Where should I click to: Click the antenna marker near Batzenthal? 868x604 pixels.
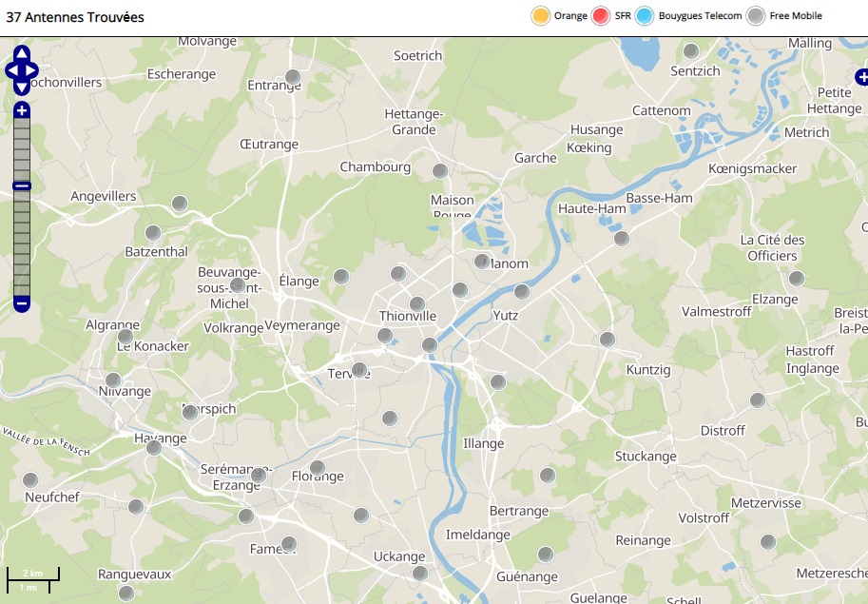153,233
